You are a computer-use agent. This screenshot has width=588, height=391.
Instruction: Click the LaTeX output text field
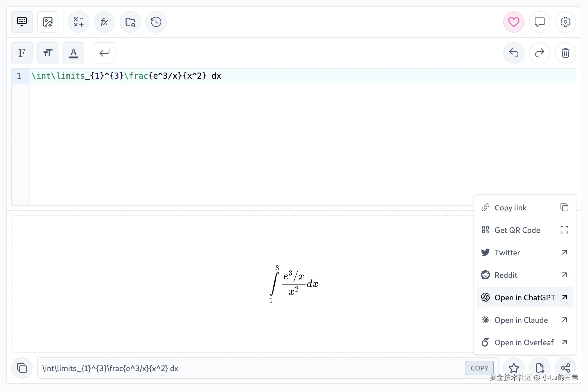click(x=250, y=368)
